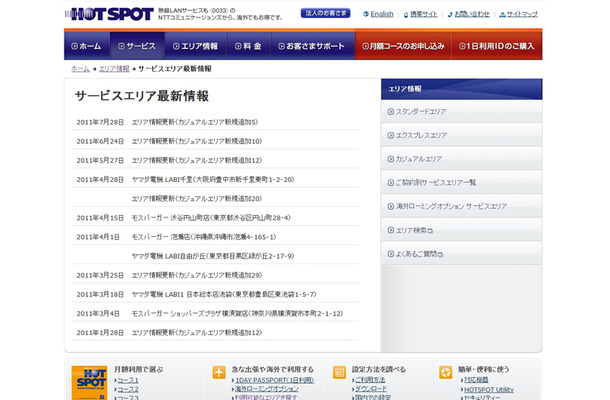The width and height of the screenshot is (610, 400).
Task: Click the orange airplane icon in footer
Action: (219, 372)
